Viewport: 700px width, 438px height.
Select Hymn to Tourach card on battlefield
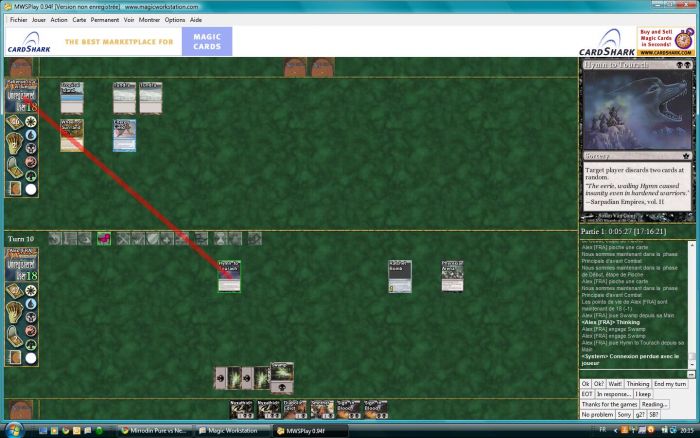[229, 276]
